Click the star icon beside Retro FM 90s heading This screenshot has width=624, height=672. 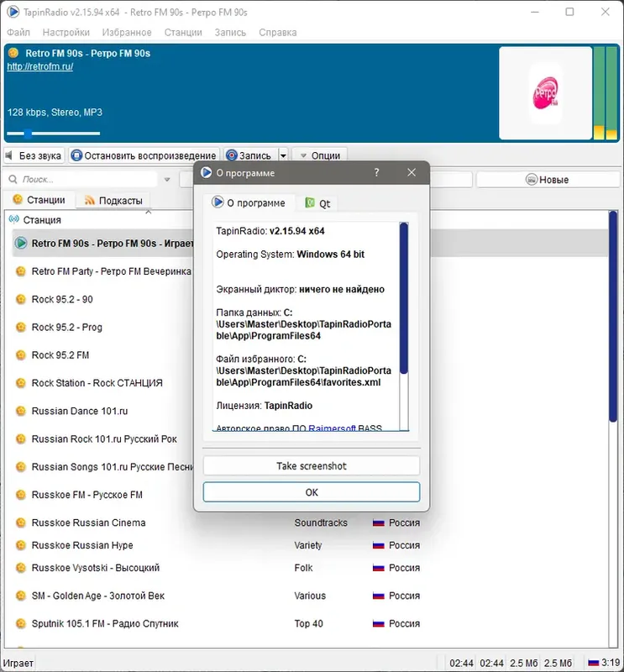[13, 53]
